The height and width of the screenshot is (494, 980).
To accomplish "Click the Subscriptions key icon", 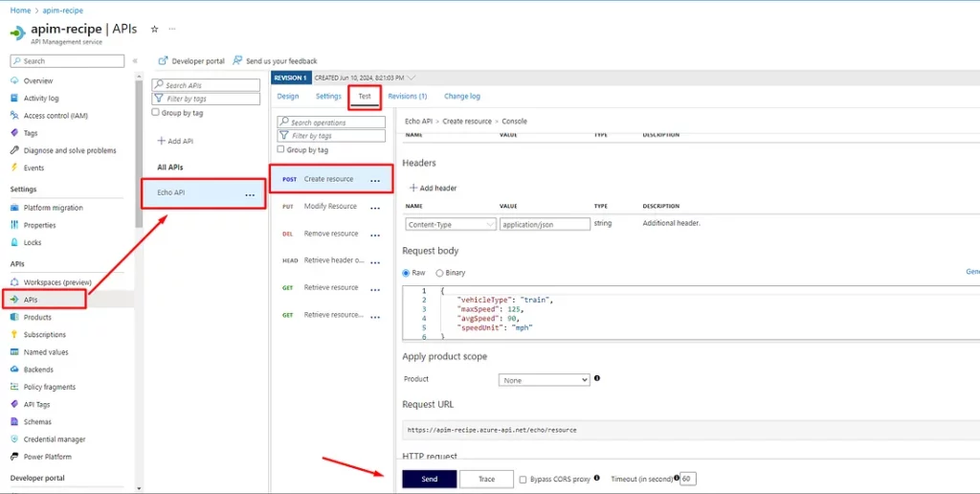I will 14,334.
